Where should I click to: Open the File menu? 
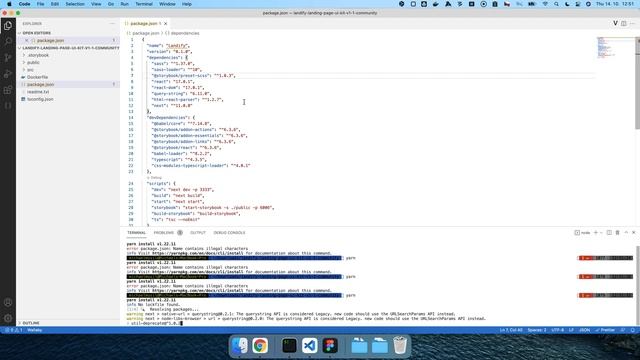pos(40,4)
